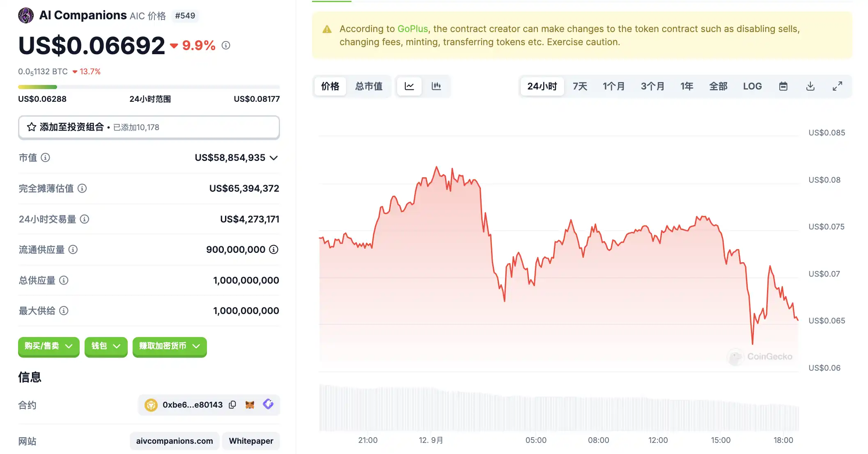
Task: Switch chart to 总市值 view
Action: coord(369,86)
